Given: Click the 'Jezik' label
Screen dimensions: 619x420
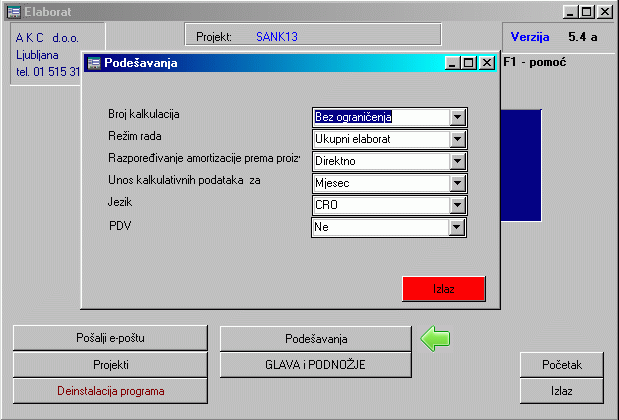Looking at the screenshot, I should (x=120, y=202).
